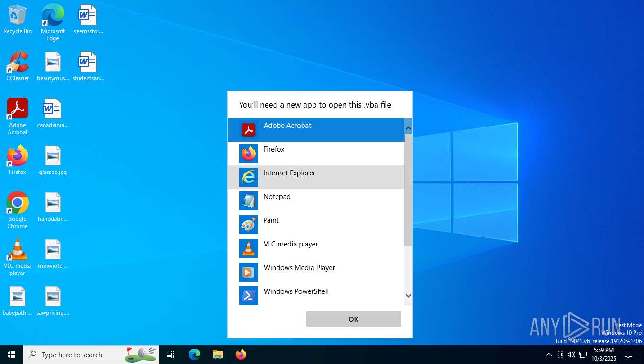Open Task View from the taskbar
The height and width of the screenshot is (364, 644).
coord(170,355)
